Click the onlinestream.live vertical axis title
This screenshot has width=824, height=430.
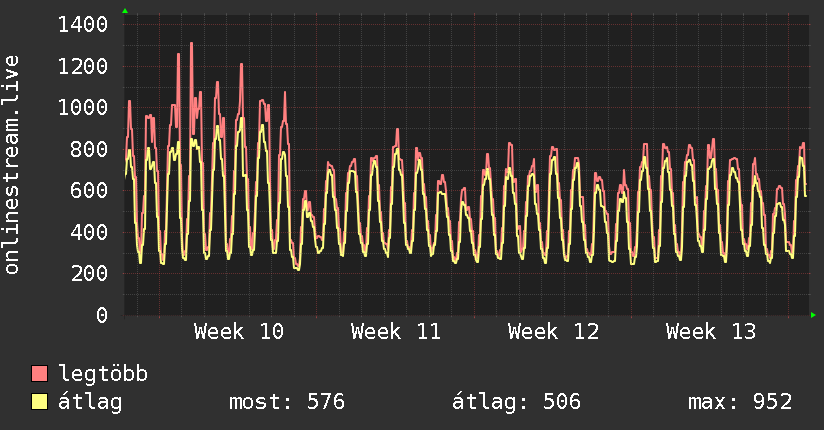tap(12, 165)
